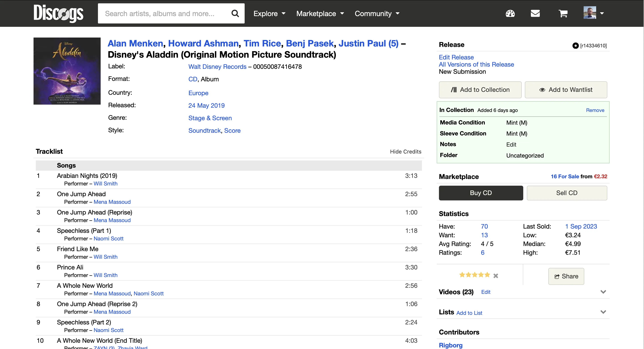
Task: Click the search magnifier icon
Action: (x=235, y=13)
